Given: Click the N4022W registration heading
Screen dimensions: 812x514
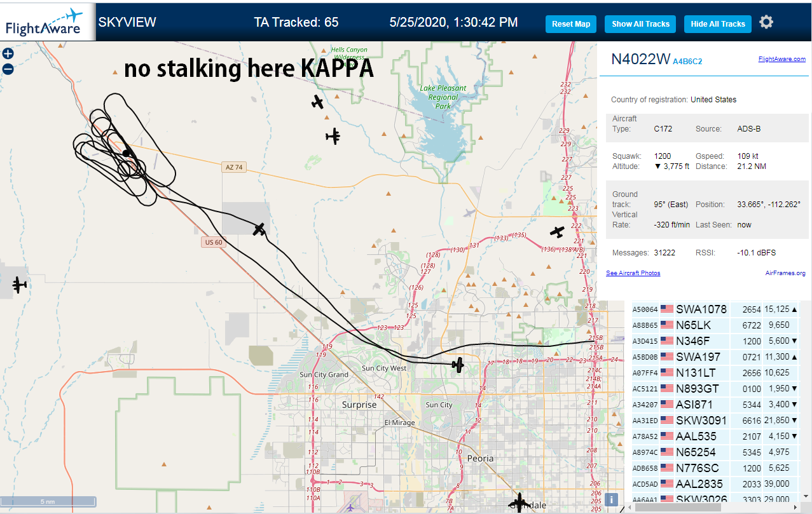Looking at the screenshot, I should pos(640,59).
